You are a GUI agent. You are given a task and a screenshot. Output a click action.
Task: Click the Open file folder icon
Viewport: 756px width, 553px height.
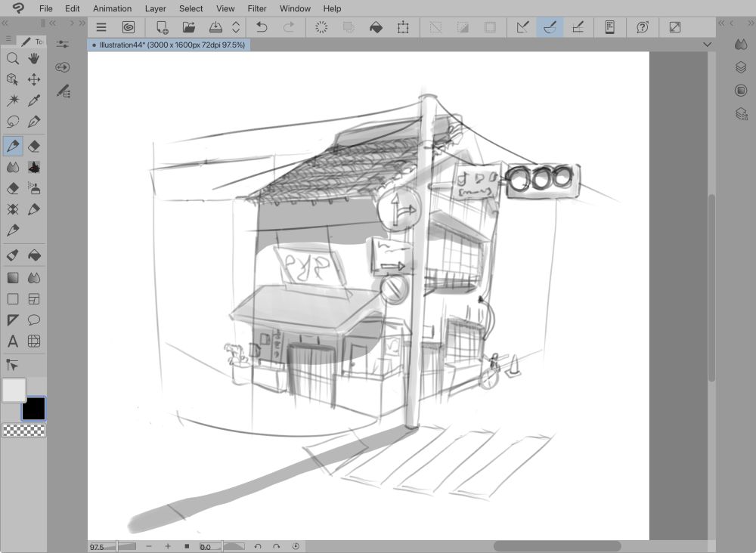[x=189, y=27]
